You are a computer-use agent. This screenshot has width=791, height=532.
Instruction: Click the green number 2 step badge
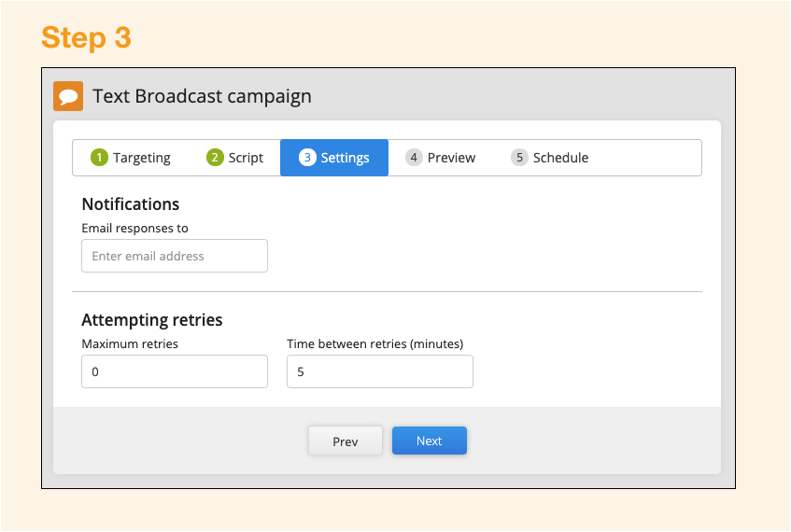tap(215, 158)
